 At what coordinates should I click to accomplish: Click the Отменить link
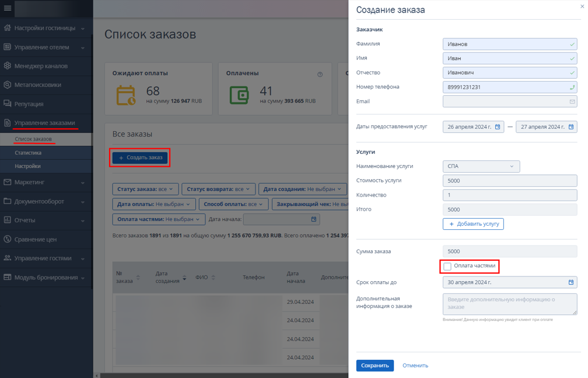click(415, 365)
